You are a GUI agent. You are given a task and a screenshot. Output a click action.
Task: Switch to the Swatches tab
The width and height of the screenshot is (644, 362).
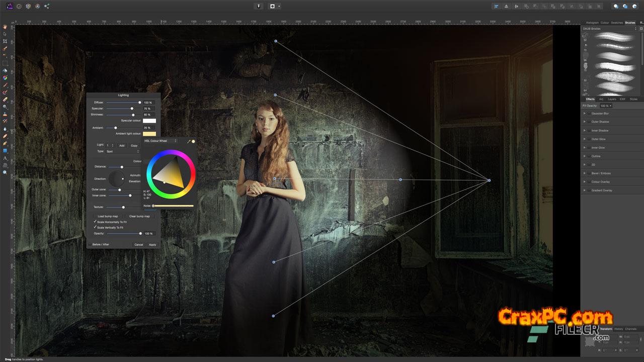click(616, 23)
